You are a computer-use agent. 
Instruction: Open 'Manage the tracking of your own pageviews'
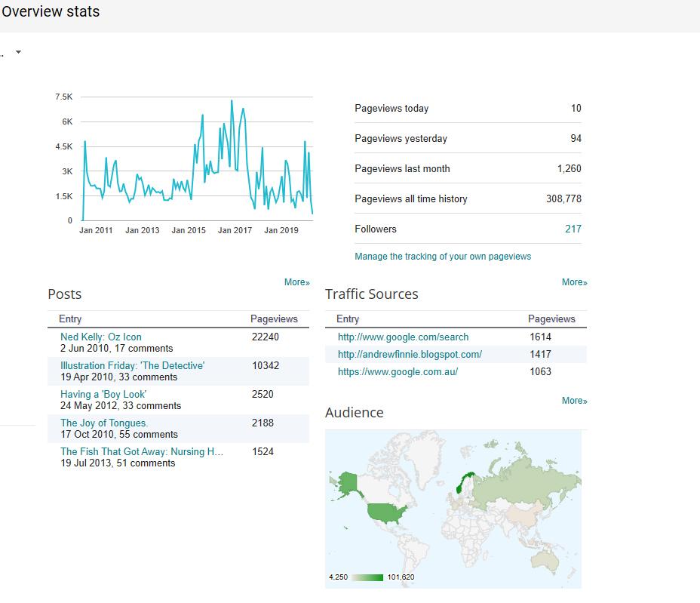pos(443,257)
